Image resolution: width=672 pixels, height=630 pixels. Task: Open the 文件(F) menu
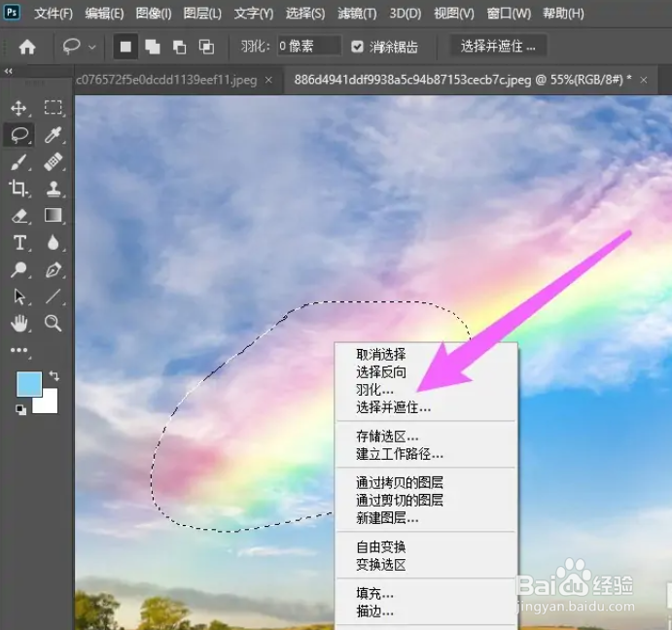click(x=53, y=14)
